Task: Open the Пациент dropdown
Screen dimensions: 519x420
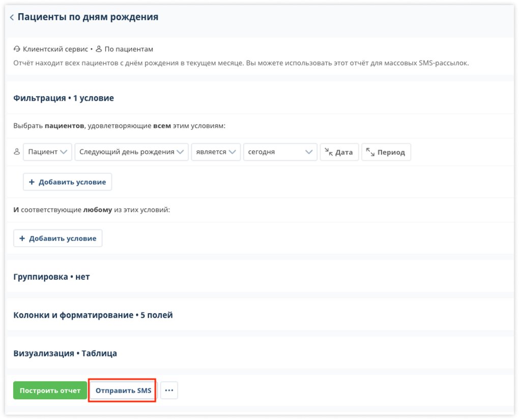Action: (47, 152)
